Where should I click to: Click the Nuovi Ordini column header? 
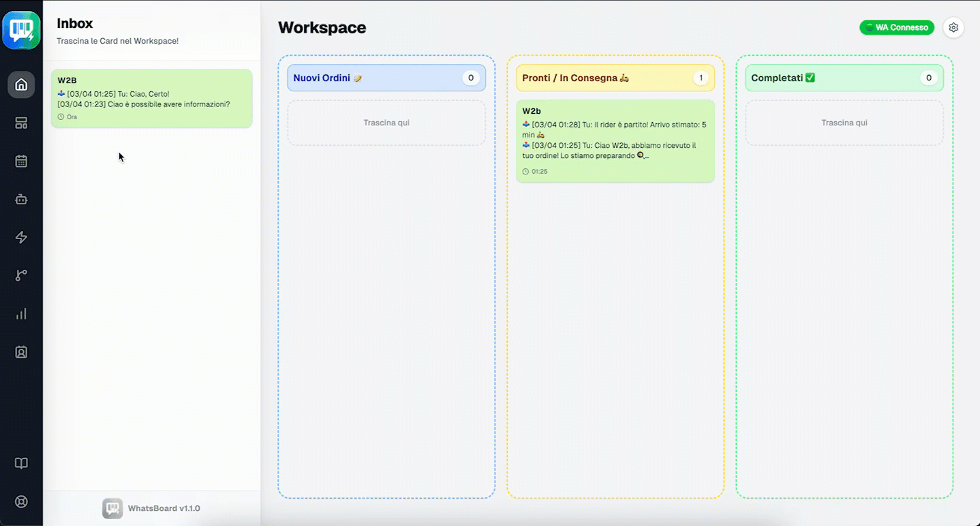[386, 78]
